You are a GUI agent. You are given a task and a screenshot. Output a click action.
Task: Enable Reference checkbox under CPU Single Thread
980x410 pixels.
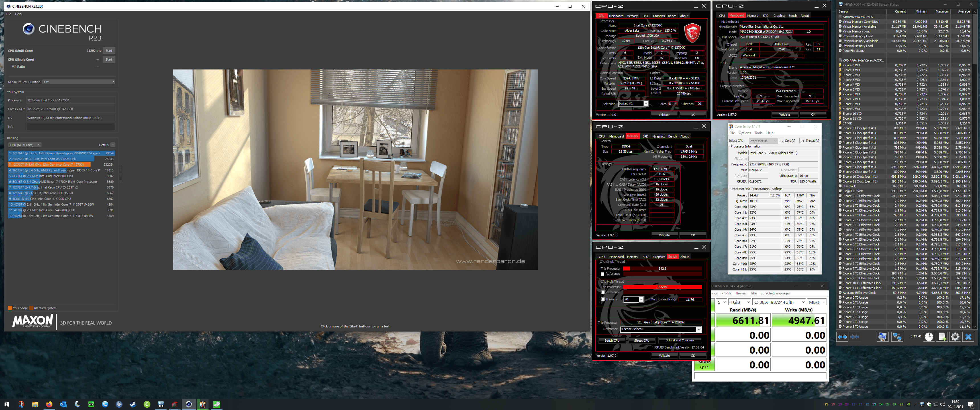pos(603,274)
